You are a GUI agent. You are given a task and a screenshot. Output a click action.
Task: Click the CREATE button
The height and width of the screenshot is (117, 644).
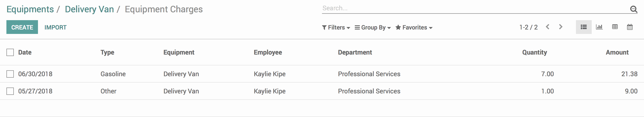coord(22,27)
